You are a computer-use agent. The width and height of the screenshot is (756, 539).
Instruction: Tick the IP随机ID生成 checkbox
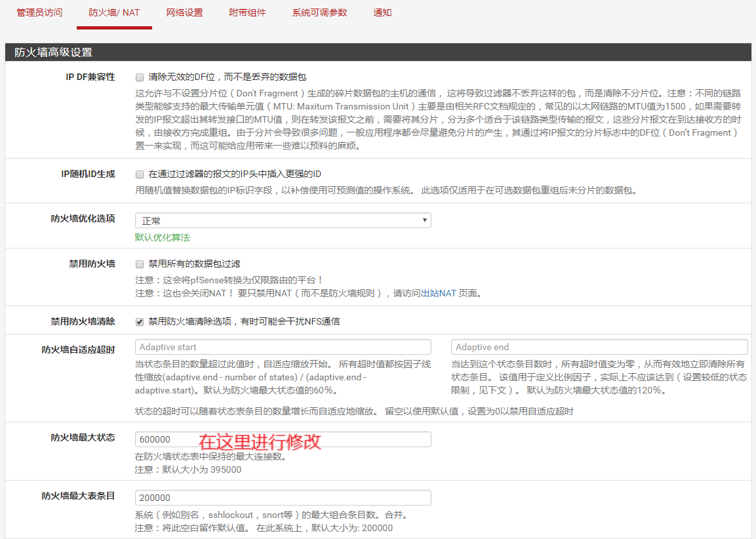click(140, 174)
